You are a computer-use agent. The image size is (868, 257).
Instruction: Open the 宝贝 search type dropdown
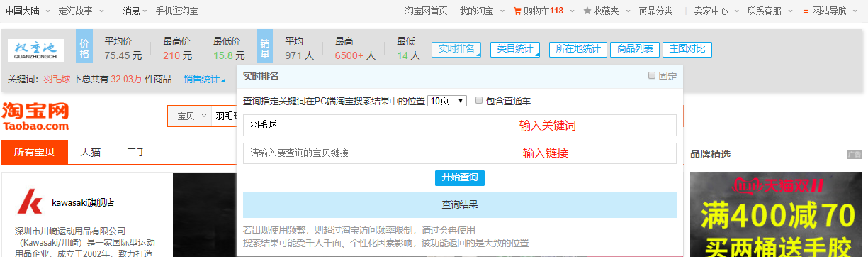coord(189,116)
